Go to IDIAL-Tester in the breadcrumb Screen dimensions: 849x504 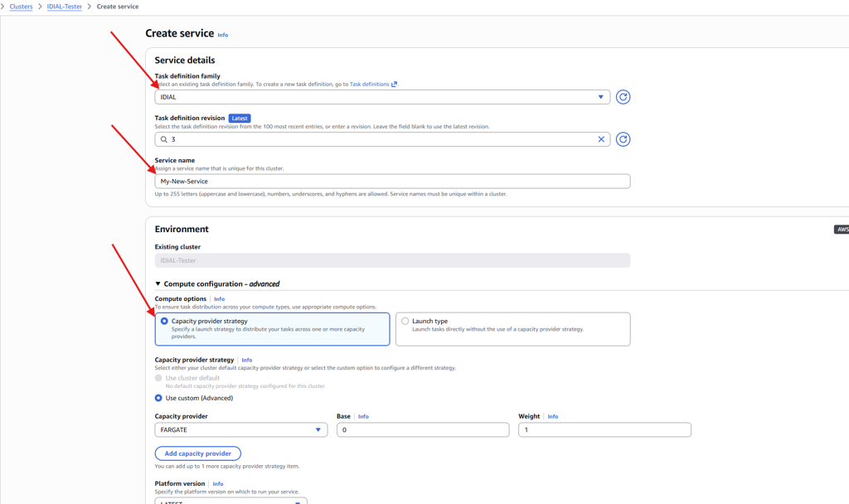65,7
